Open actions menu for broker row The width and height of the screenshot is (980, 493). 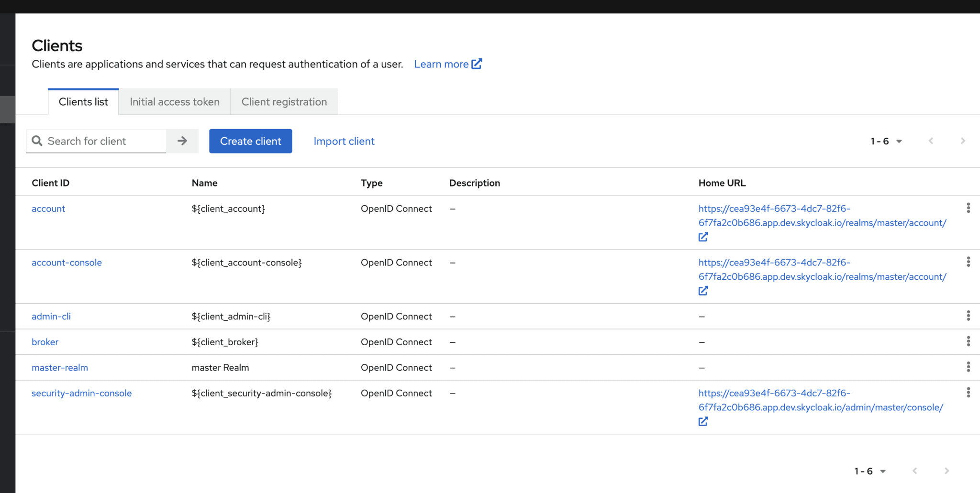(x=968, y=341)
